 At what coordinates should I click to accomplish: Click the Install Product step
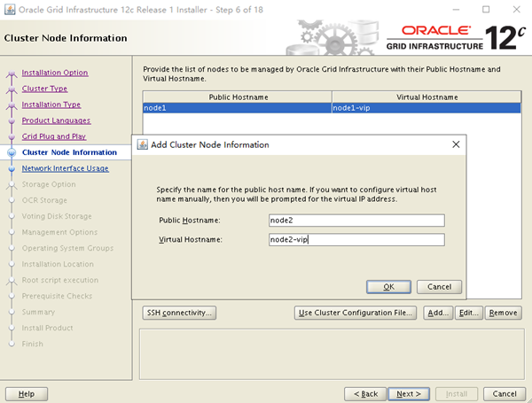click(48, 328)
